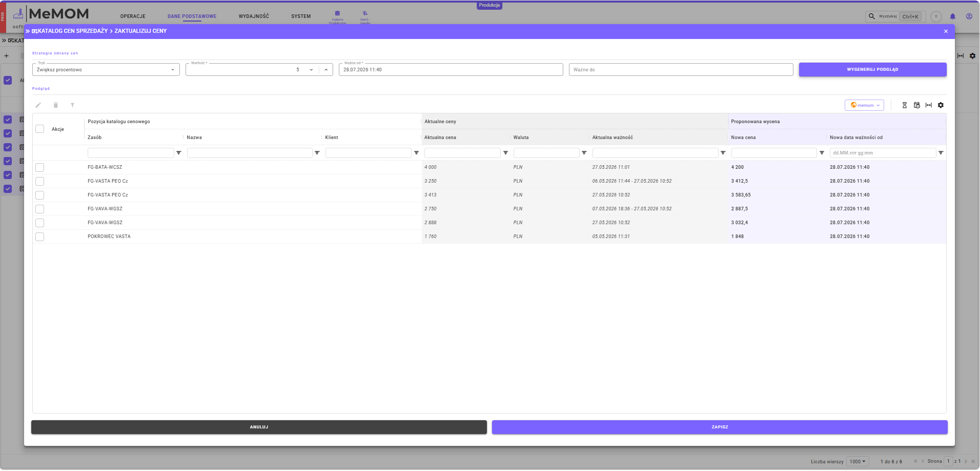This screenshot has width=980, height=471.
Task: Increase Wartość with the up chevron
Action: [326, 70]
